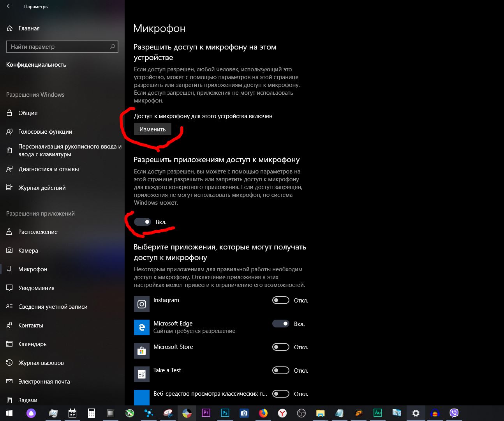Click the Microsoft Store app icon
The image size is (504, 421).
coord(142,351)
